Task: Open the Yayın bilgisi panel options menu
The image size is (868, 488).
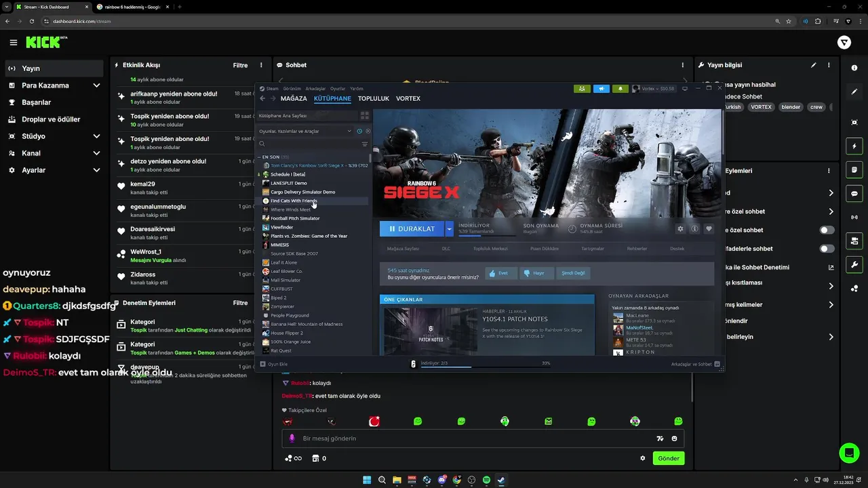Action: [x=829, y=65]
